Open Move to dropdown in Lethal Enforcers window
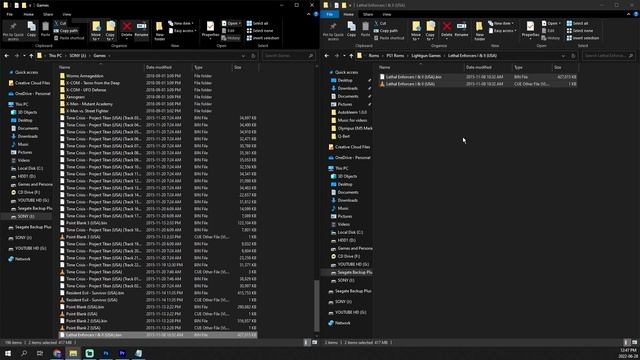Image resolution: width=640 pixels, height=360 pixels. pyautogui.click(x=416, y=31)
